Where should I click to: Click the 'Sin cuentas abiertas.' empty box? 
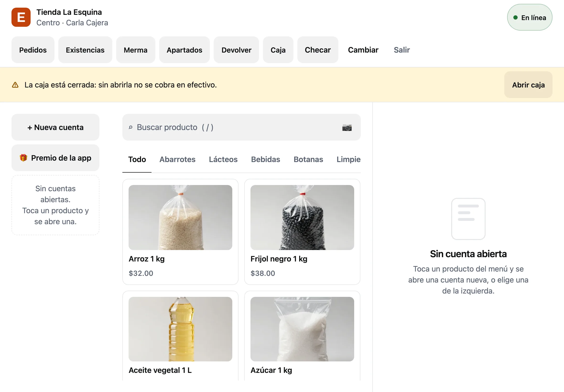pos(55,205)
